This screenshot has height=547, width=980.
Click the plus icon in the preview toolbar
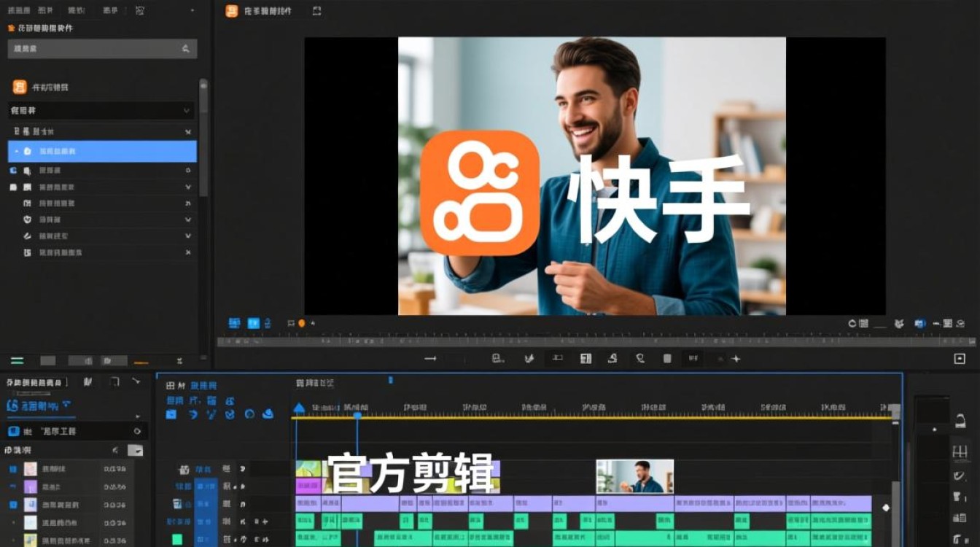tap(736, 359)
